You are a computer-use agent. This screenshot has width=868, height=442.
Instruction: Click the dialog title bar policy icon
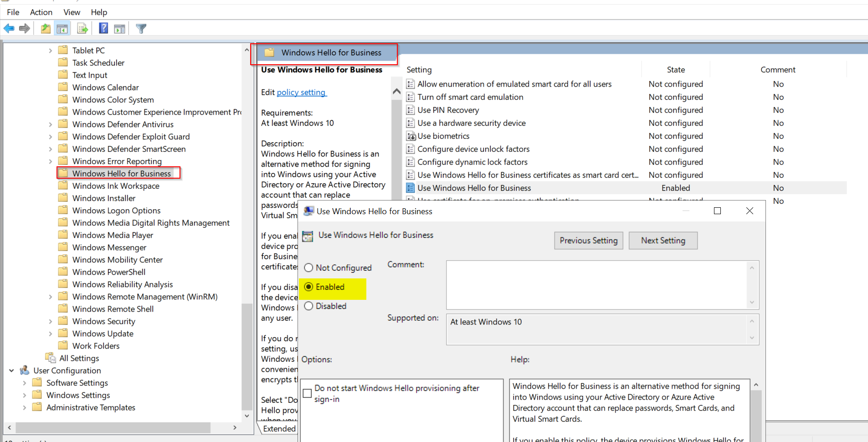(308, 211)
